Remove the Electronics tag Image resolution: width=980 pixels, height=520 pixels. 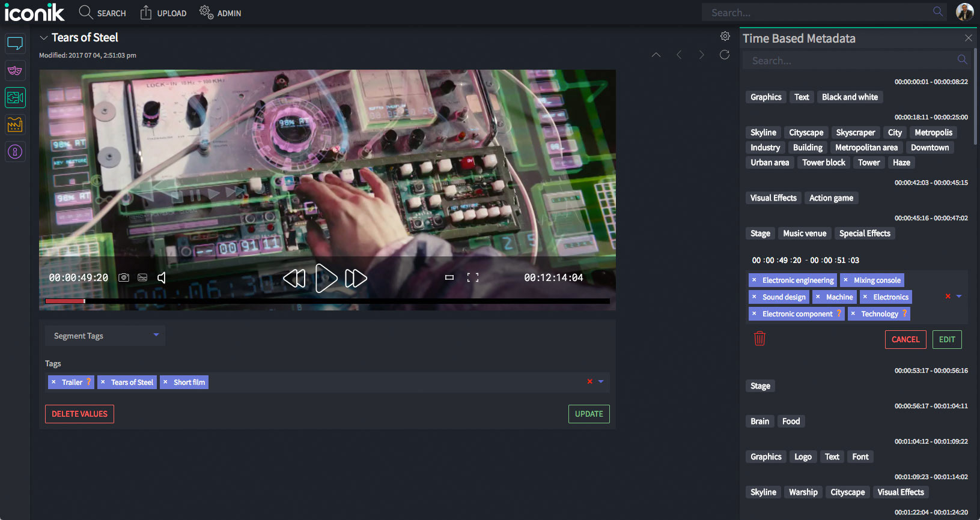(x=865, y=297)
